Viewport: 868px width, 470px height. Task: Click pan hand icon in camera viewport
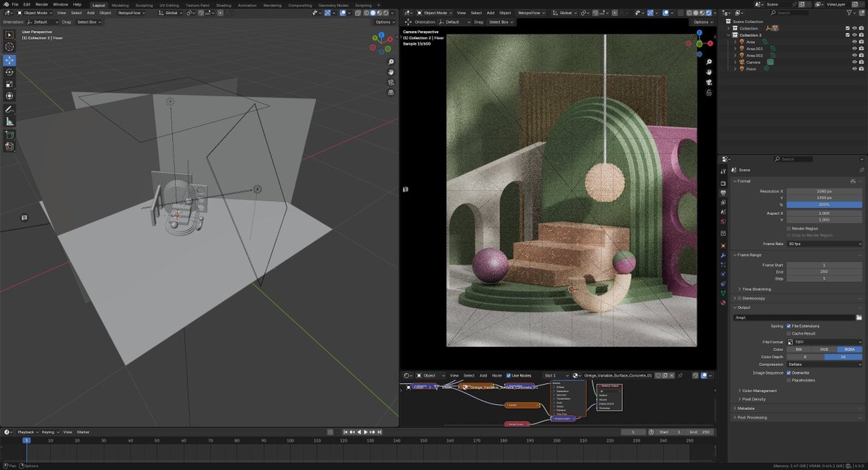(x=710, y=72)
